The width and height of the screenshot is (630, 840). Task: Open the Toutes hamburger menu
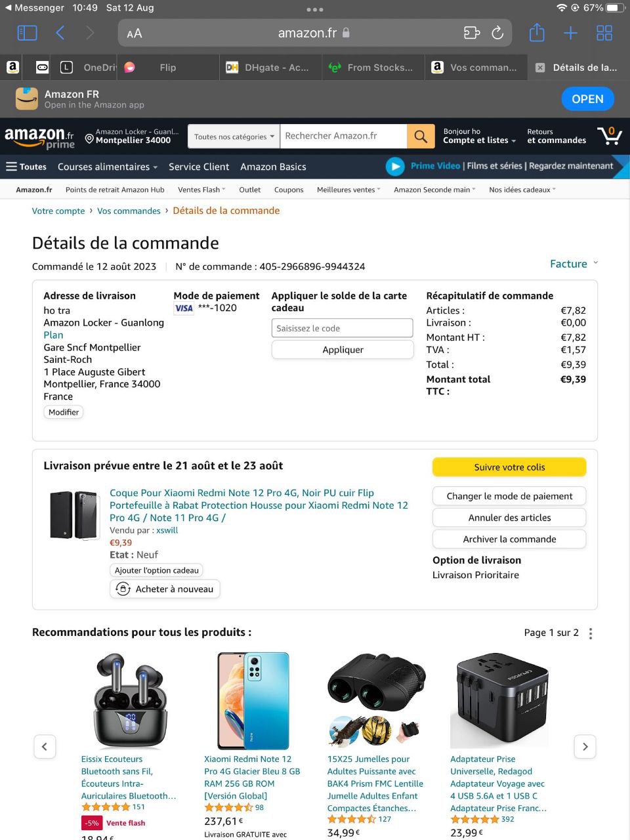click(26, 167)
